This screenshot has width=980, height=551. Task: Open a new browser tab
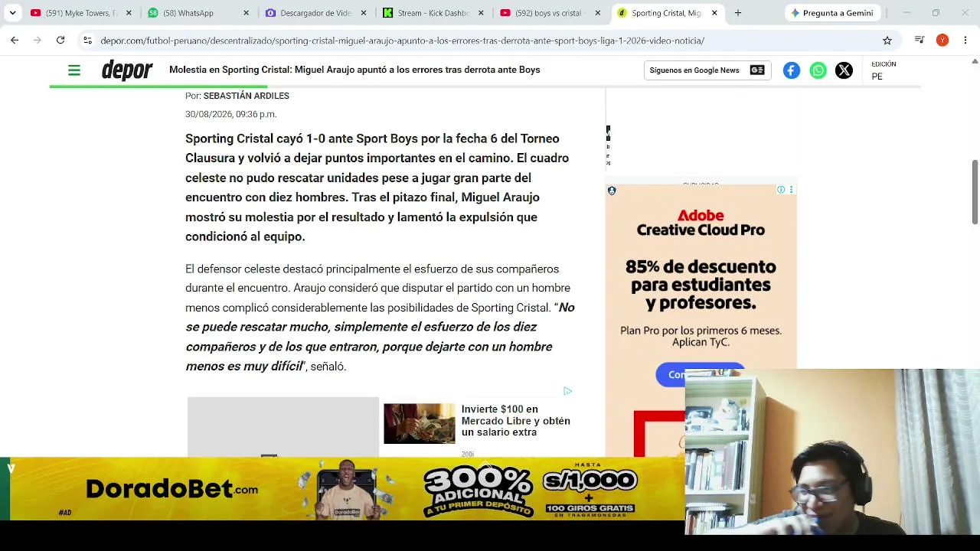[738, 13]
